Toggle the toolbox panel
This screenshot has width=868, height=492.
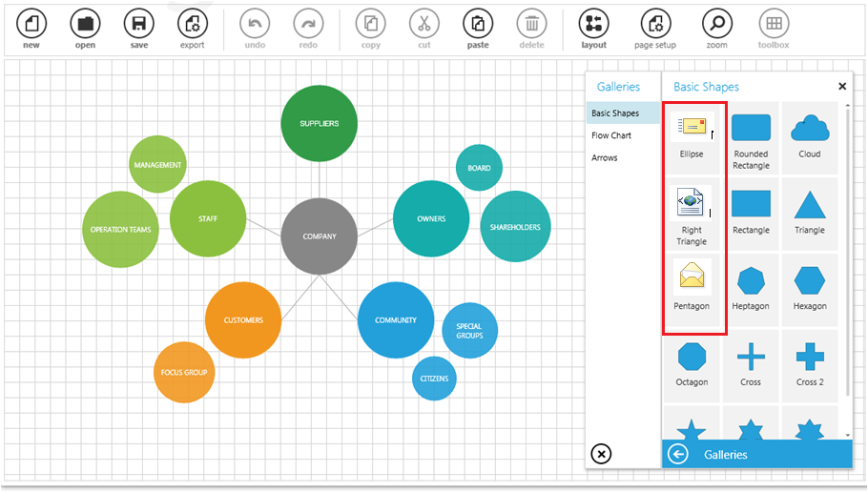point(774,24)
